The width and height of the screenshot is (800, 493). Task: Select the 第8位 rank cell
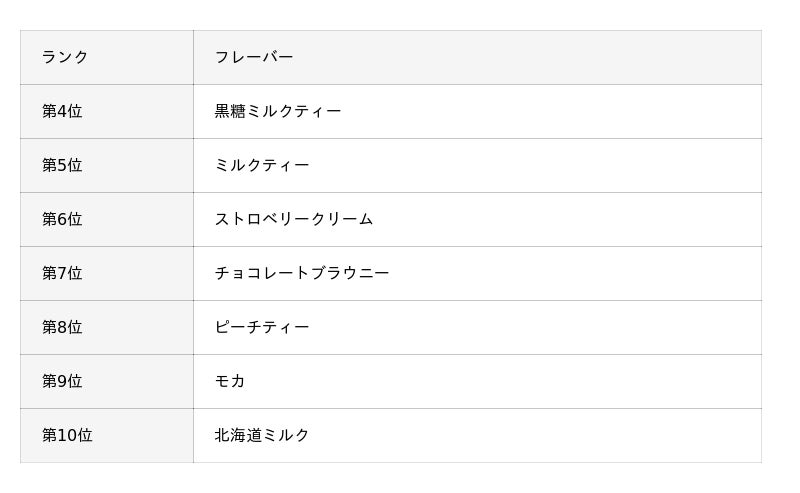tap(62, 327)
